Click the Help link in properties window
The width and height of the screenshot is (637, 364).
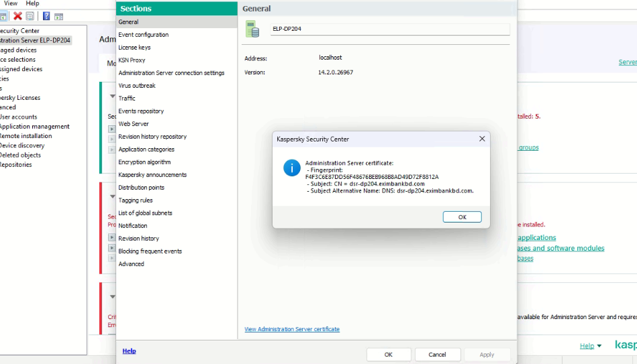coord(129,351)
